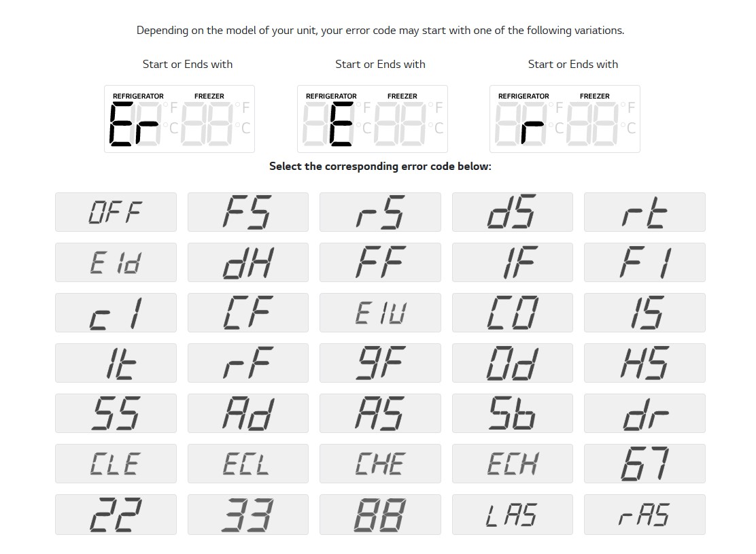Click the gF error code tile
Screen dimensions: 756x554
click(x=379, y=363)
